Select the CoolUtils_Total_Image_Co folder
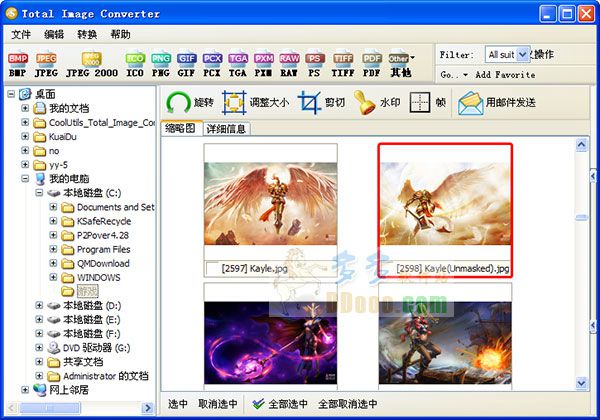The width and height of the screenshot is (600, 420). tap(101, 123)
